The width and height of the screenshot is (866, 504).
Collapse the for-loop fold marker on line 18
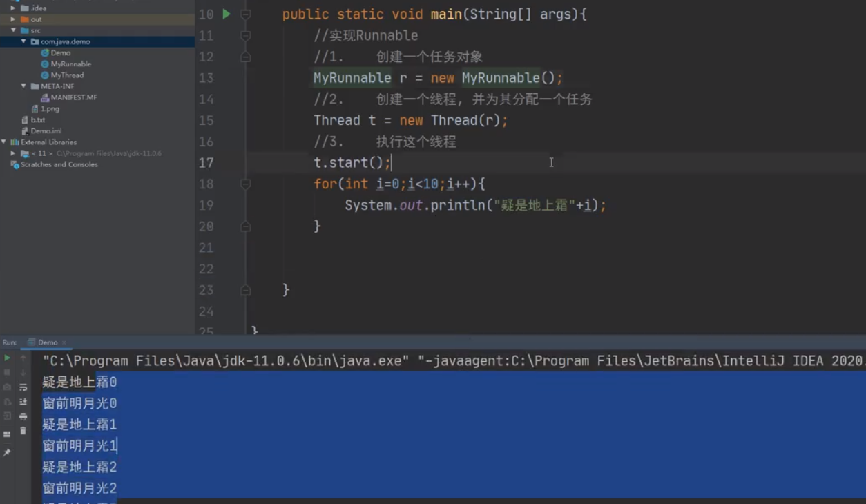click(245, 184)
